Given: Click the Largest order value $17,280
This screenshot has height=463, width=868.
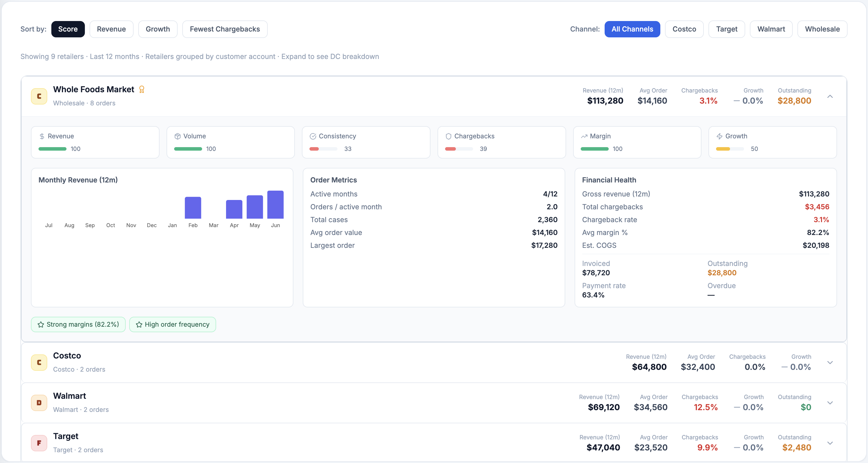Looking at the screenshot, I should point(545,246).
